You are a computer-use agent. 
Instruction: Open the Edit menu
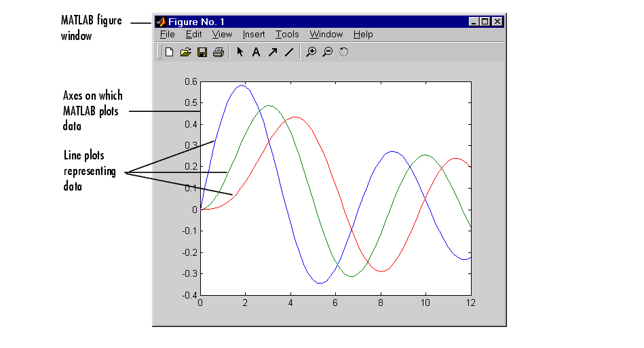click(193, 35)
